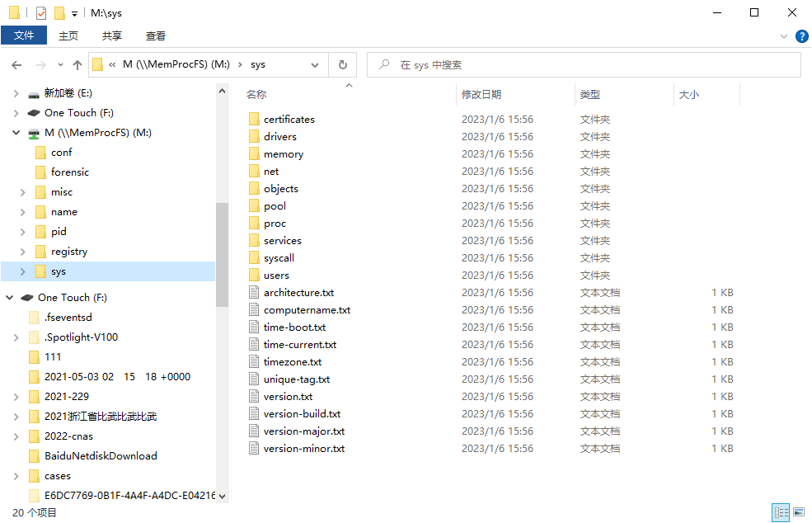Click the sys breadcrumb segment
812x523 pixels.
point(258,65)
